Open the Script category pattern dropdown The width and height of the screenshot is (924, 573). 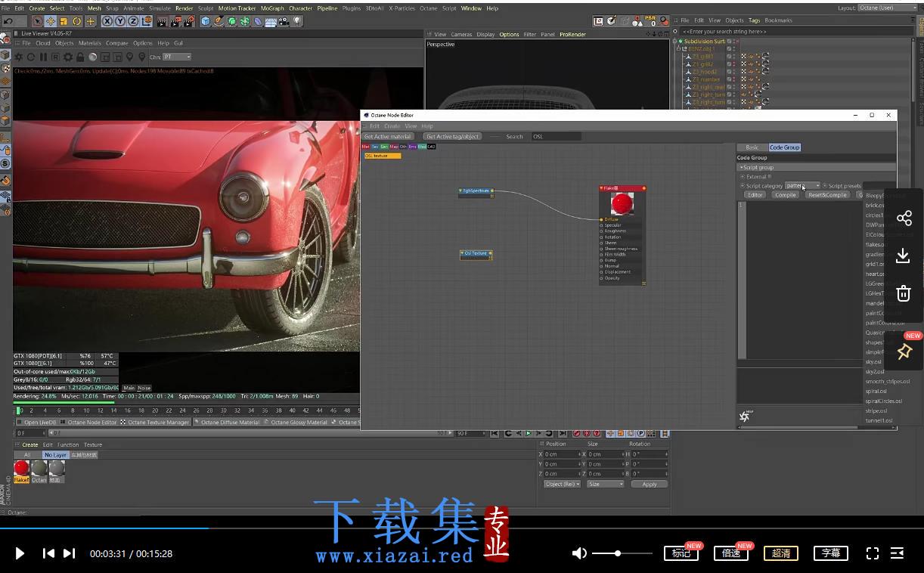[803, 185]
